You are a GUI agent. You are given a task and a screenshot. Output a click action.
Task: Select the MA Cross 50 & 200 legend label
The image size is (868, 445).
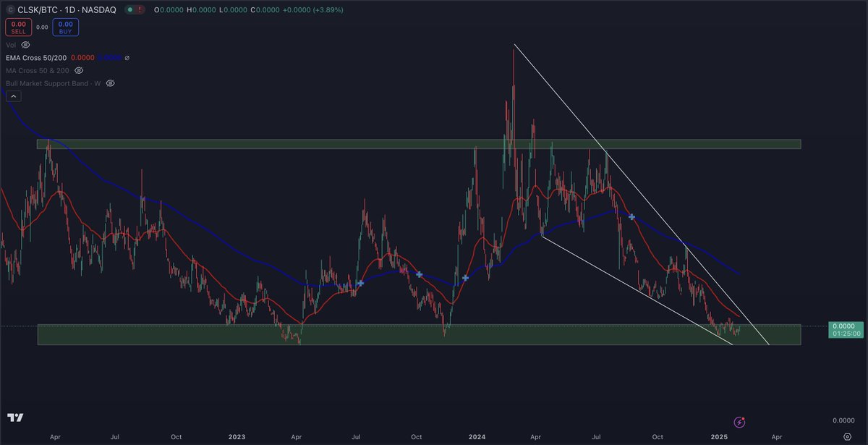[x=38, y=70]
